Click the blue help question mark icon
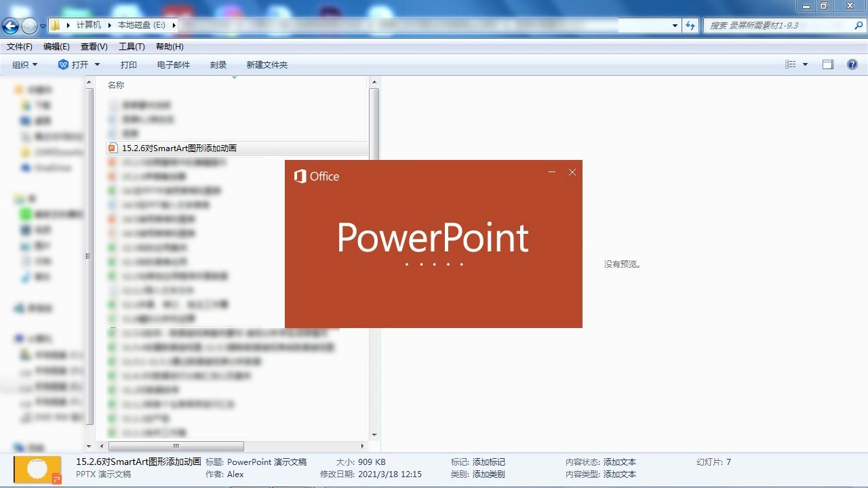 pyautogui.click(x=852, y=64)
